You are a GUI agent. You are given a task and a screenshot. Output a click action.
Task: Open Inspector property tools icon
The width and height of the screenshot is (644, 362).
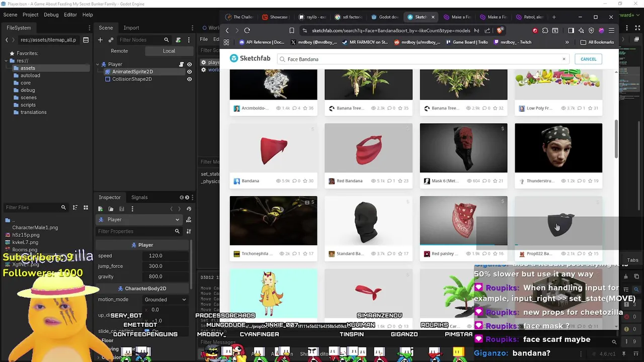pos(189,231)
